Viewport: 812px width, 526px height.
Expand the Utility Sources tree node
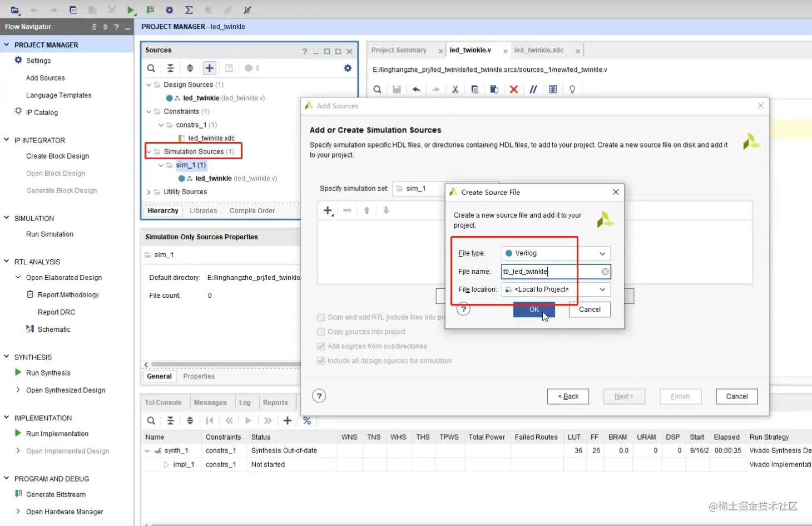point(148,192)
